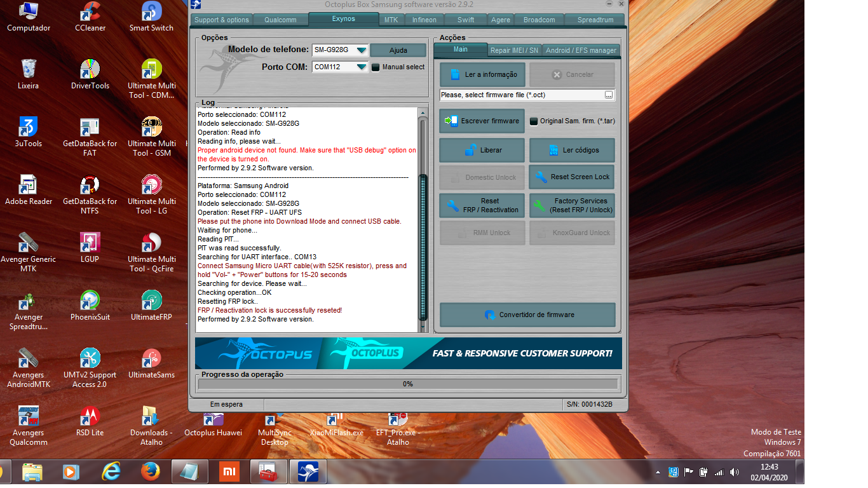Open RSD Lite desktop shortcut
Viewport: 868px width, 488px height.
click(90, 421)
